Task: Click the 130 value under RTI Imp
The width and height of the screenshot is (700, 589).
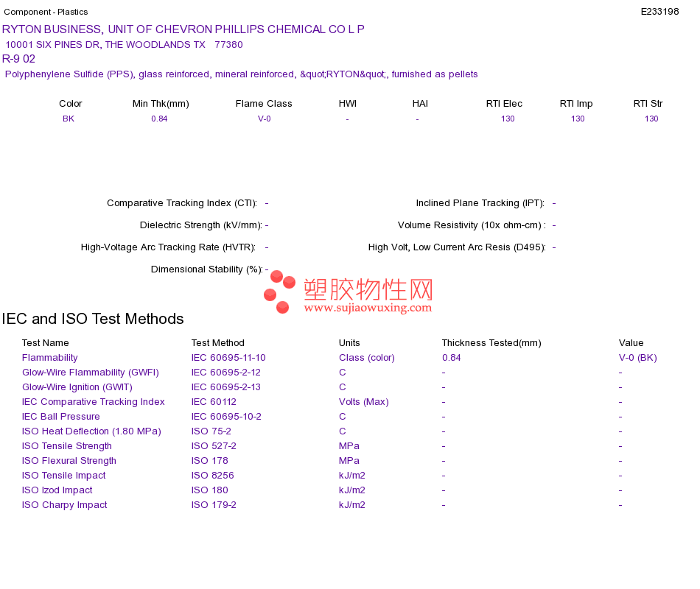Action: (x=578, y=119)
